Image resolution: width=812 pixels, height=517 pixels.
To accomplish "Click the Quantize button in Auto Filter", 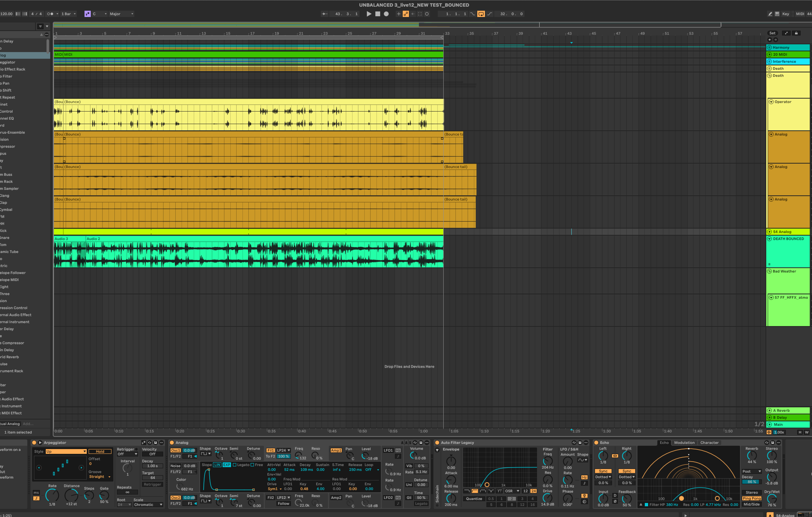I will (x=474, y=499).
